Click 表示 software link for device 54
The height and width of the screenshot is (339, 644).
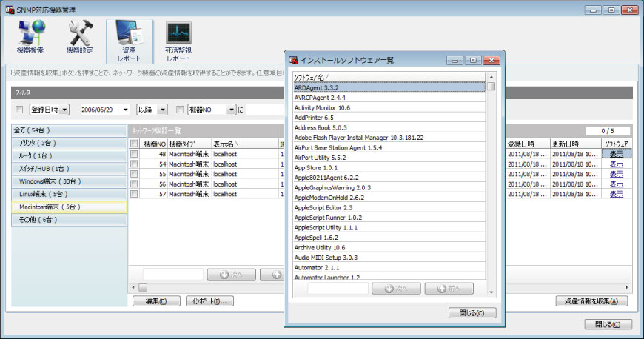point(616,164)
